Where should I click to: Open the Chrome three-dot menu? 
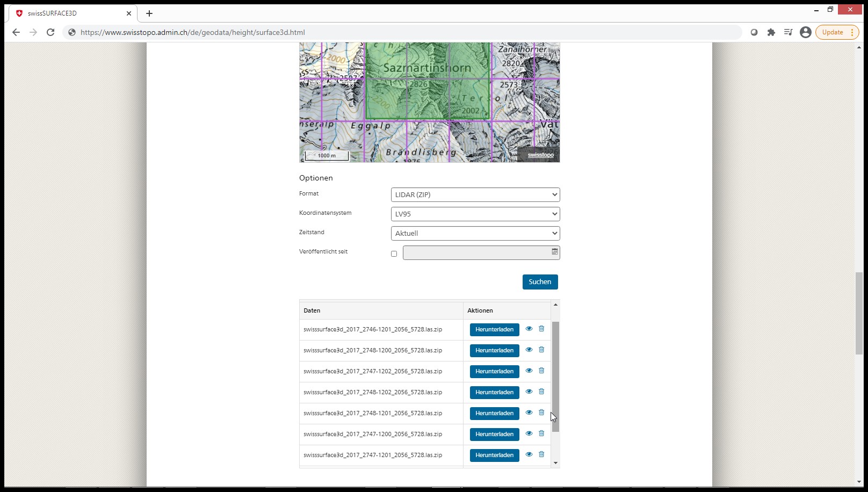[x=852, y=32]
